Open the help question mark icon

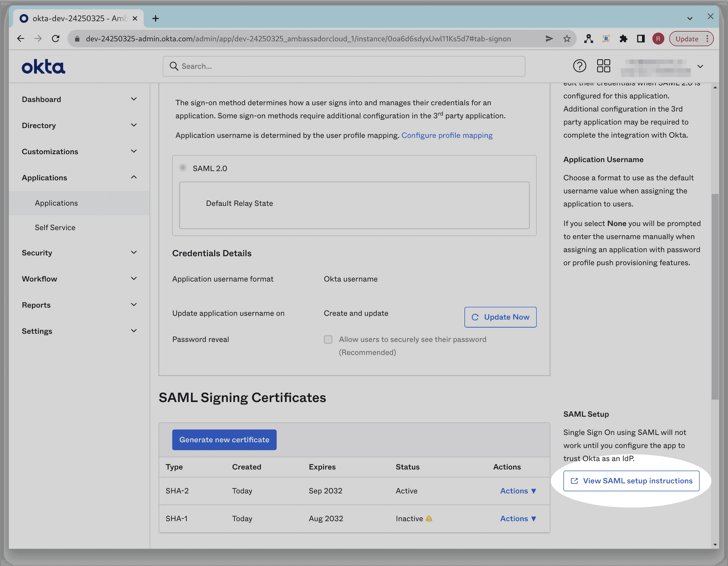click(x=579, y=66)
